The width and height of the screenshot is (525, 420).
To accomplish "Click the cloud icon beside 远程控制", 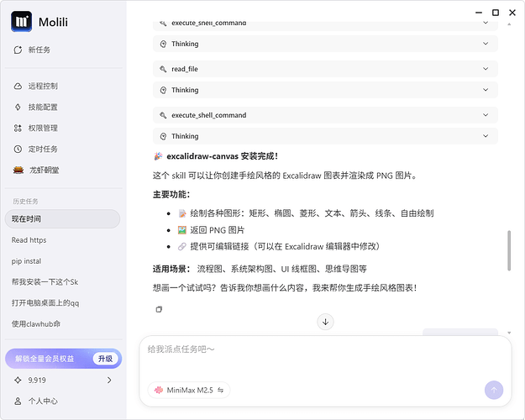I will pos(18,86).
